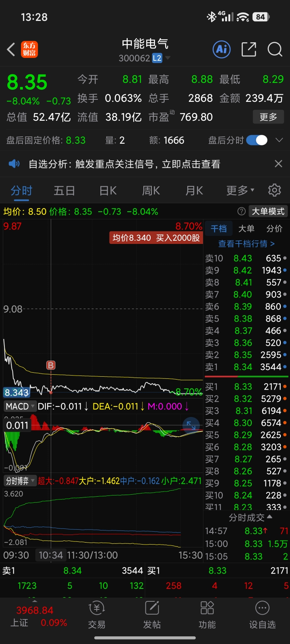
Task: Tap the 10:34 time cursor label
Action: (x=51, y=555)
